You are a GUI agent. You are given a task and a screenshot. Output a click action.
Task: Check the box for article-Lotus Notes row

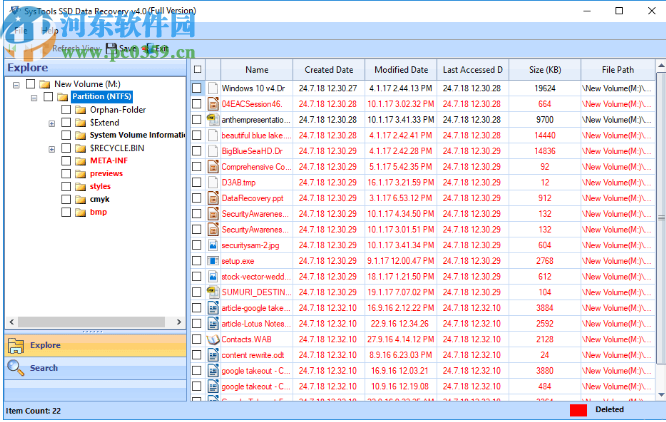(197, 324)
